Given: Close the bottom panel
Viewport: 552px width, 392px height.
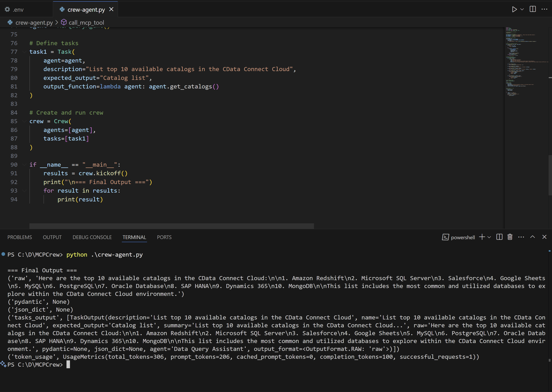Looking at the screenshot, I should point(544,237).
